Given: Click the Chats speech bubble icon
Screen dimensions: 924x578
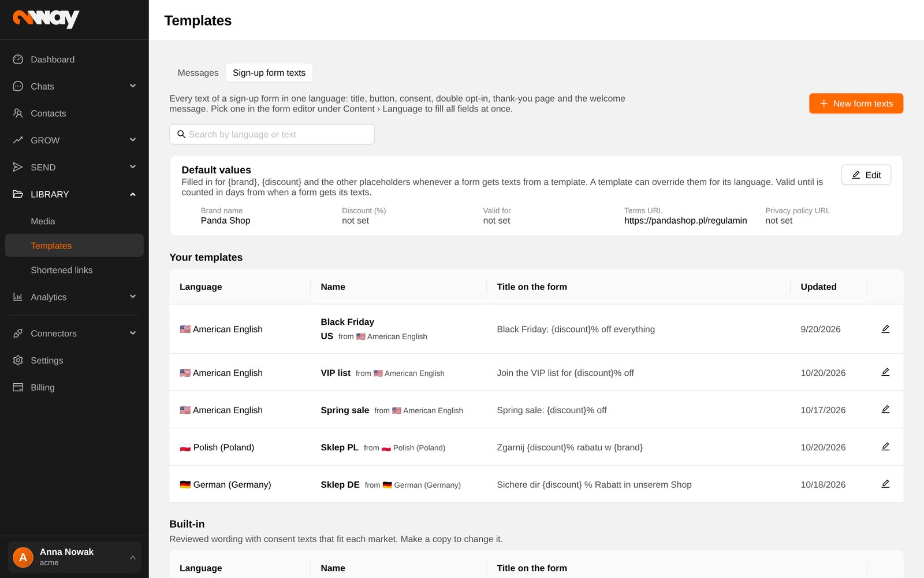Looking at the screenshot, I should pyautogui.click(x=18, y=86).
